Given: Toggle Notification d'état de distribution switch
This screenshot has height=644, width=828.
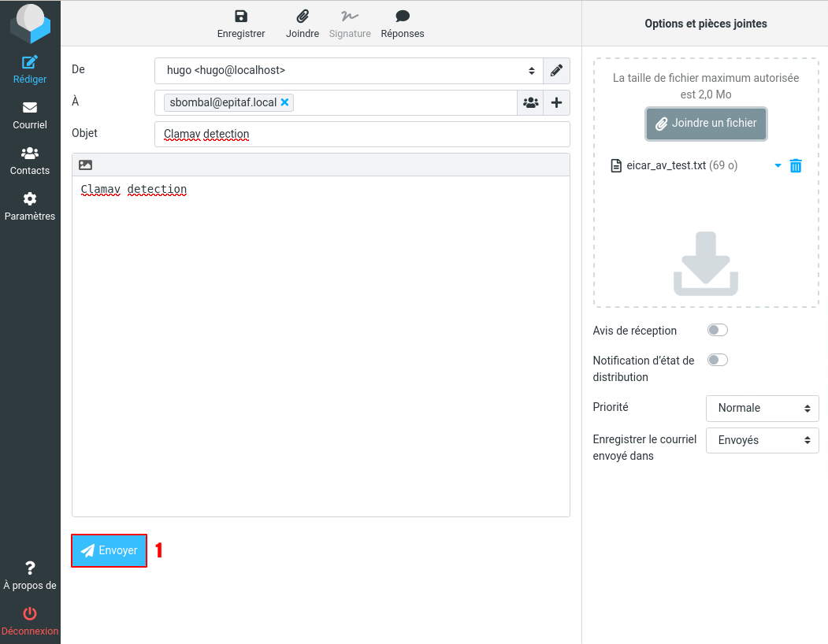Looking at the screenshot, I should pyautogui.click(x=717, y=361).
